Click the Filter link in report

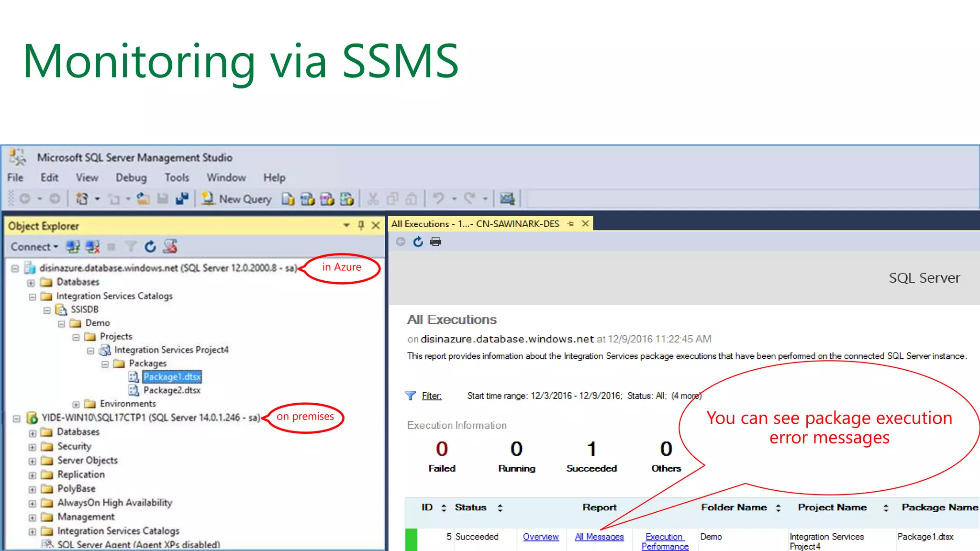(432, 396)
